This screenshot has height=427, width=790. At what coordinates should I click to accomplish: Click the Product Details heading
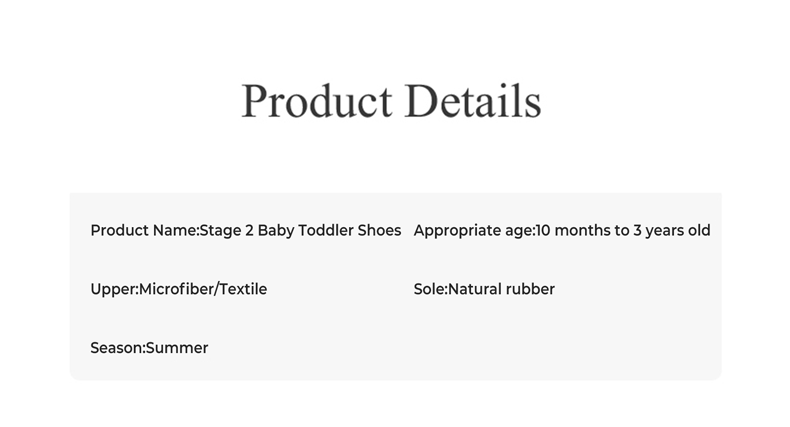pos(391,101)
